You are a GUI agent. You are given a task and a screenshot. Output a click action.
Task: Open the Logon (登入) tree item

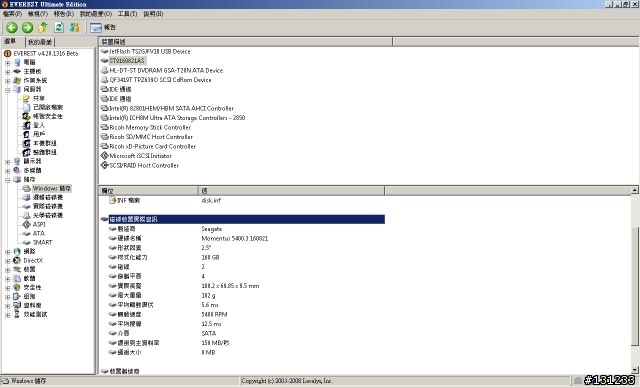pos(38,125)
